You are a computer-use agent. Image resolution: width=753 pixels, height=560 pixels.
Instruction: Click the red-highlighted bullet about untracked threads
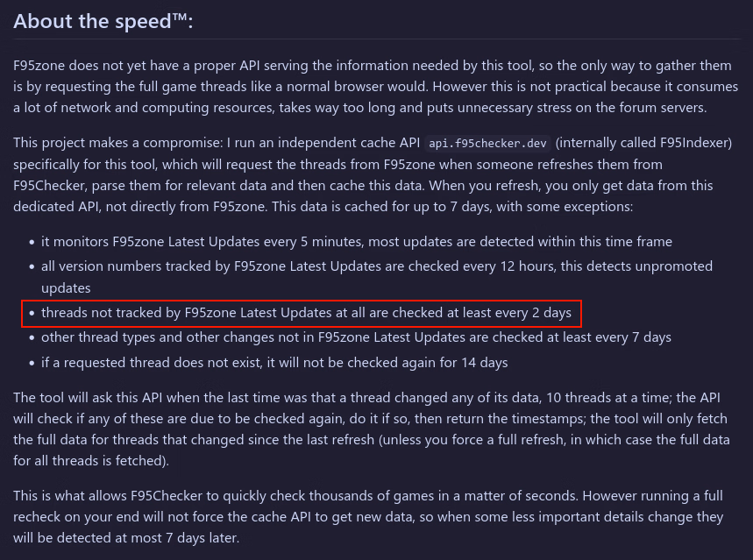(306, 313)
